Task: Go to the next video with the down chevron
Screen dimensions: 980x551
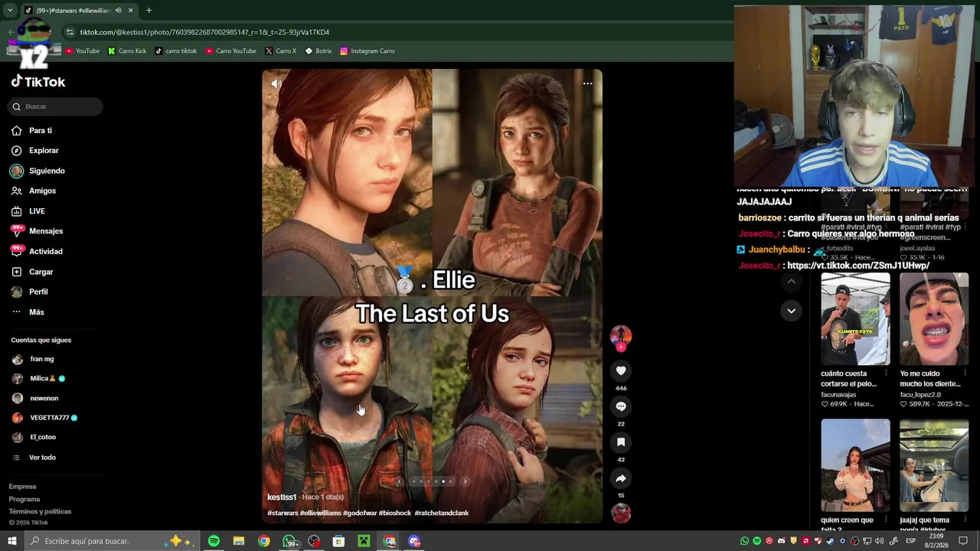Action: point(791,310)
